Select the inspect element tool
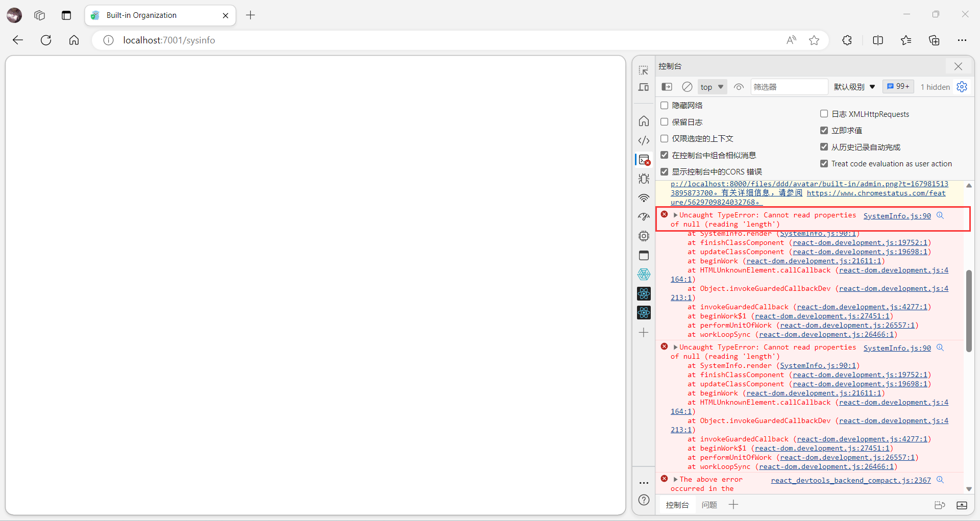 point(644,70)
